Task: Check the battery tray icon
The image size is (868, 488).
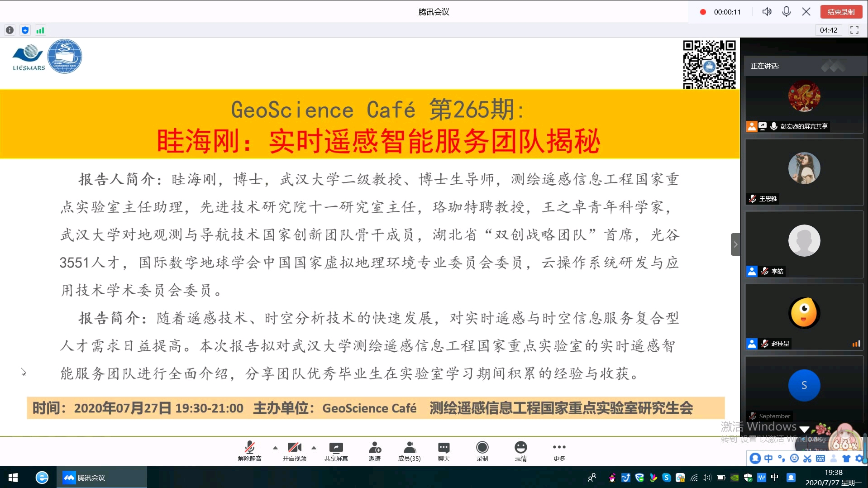Action: tap(721, 478)
